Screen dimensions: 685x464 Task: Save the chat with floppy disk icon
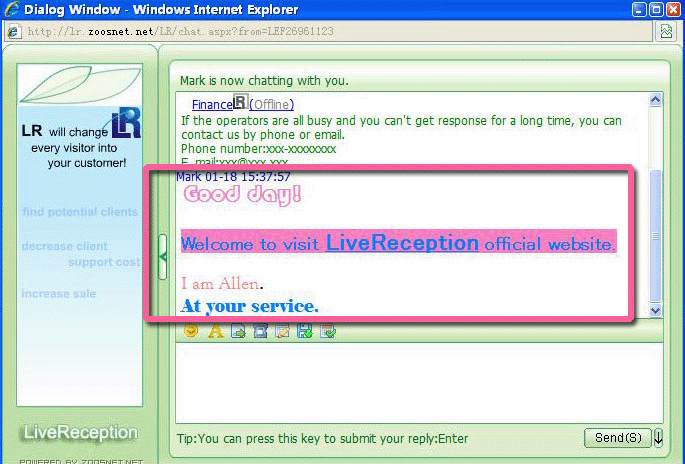pyautogui.click(x=304, y=332)
